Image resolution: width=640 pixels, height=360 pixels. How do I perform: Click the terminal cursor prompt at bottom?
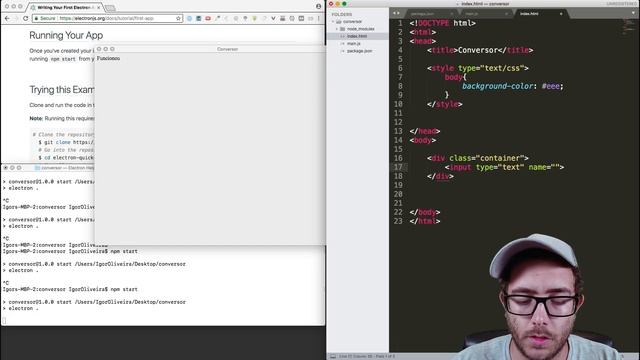pyautogui.click(x=4, y=320)
